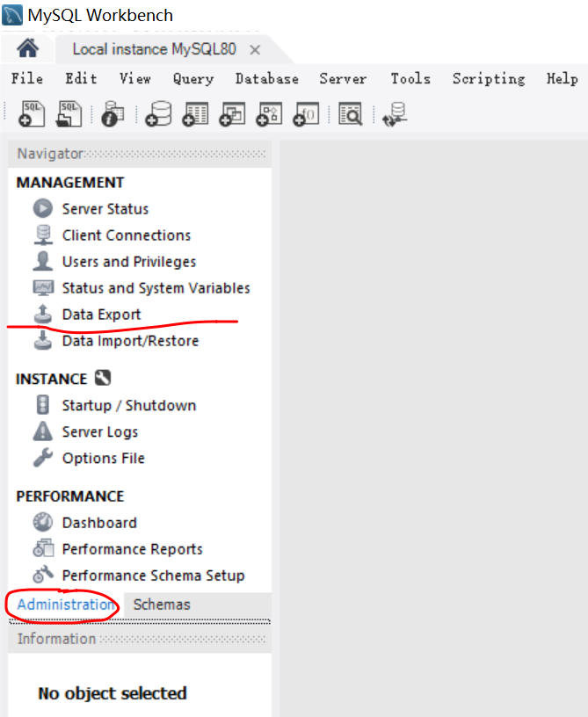588x717 pixels.
Task: Click the Dashboard gauge icon
Action: (x=42, y=522)
